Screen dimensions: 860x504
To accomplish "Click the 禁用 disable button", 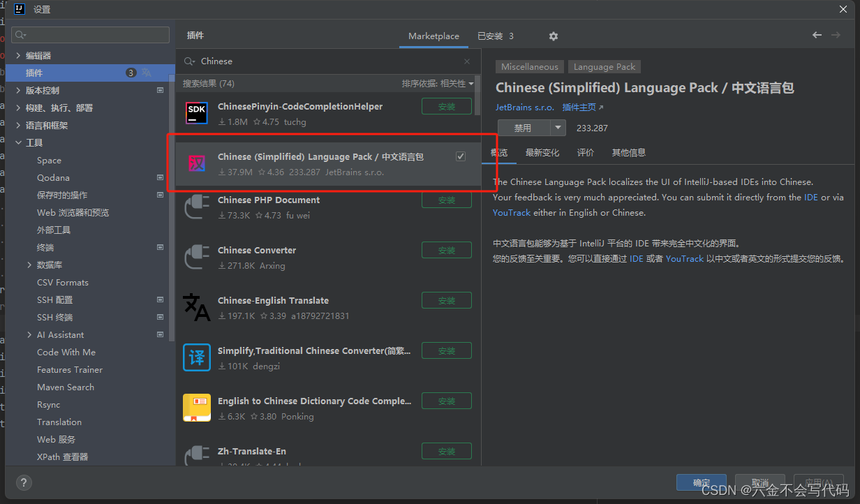I will coord(524,128).
